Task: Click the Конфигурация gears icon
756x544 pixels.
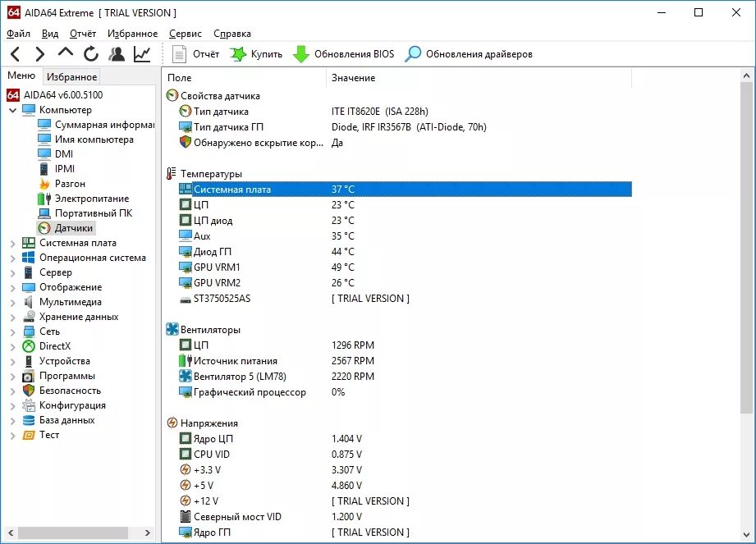Action: (29, 405)
